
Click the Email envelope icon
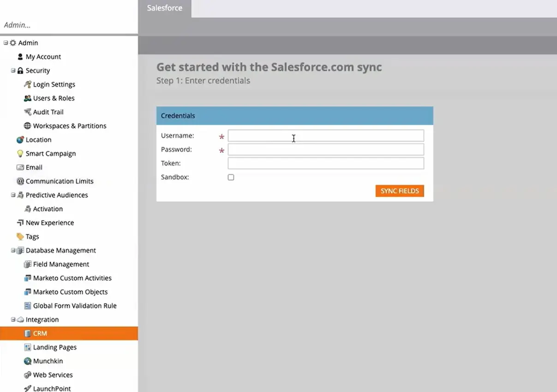(20, 167)
